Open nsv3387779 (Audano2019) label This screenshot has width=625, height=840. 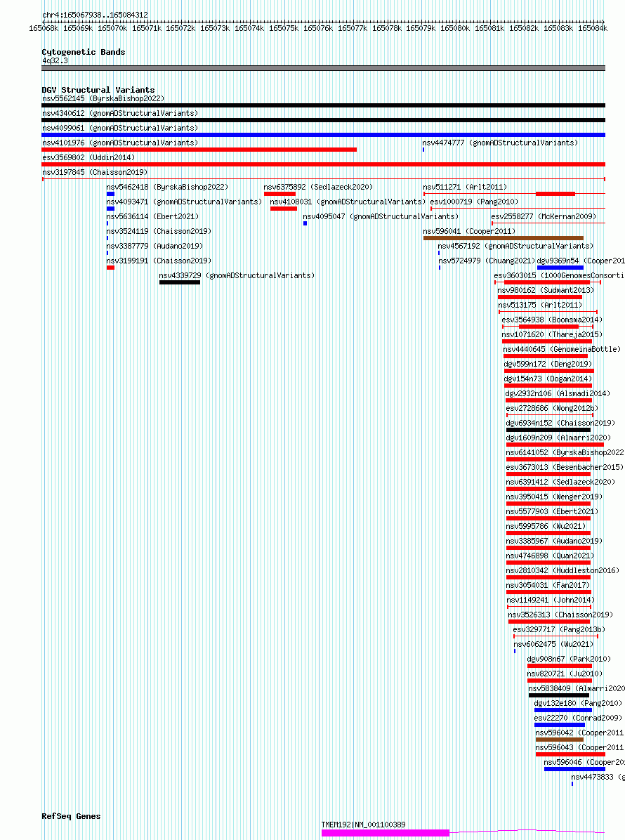154,246
